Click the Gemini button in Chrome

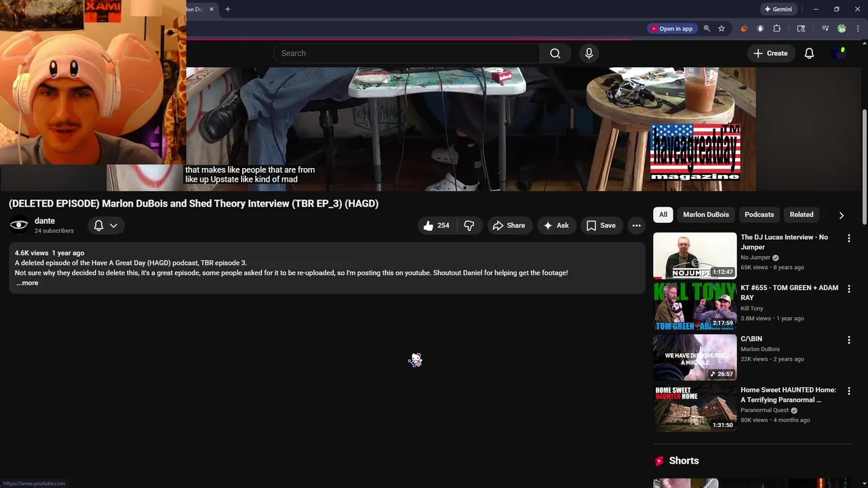(778, 9)
